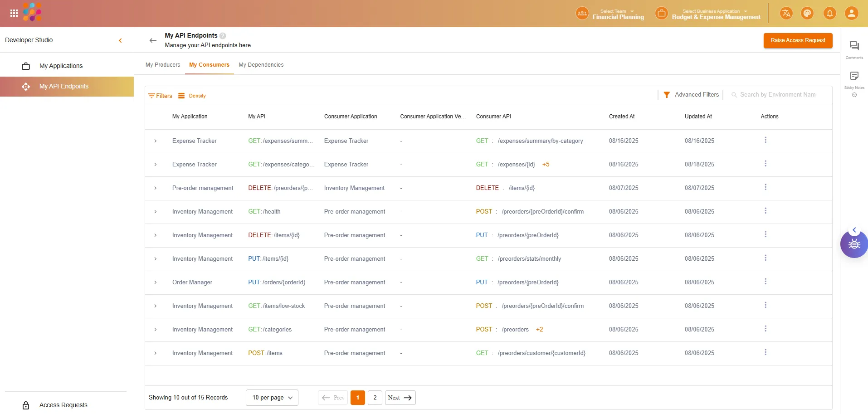Go to page 2 of records
The width and height of the screenshot is (868, 414).
click(375, 398)
